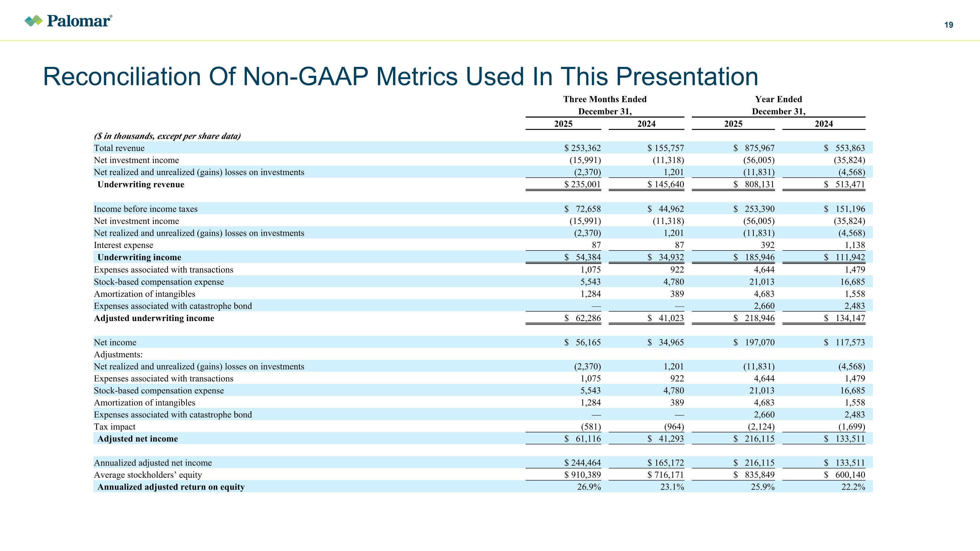Click the Average stockholders' equity label
This screenshot has width=980, height=551.
(148, 475)
